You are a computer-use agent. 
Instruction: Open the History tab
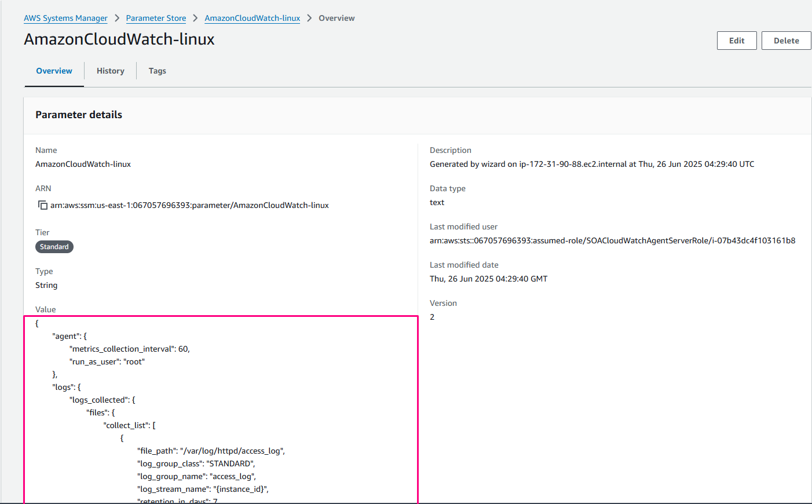point(111,71)
